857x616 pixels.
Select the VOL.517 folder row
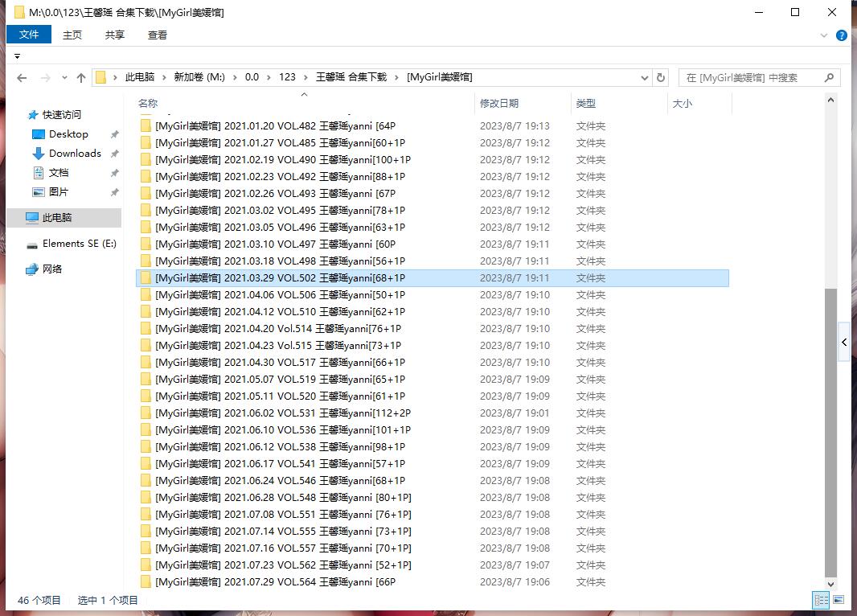(432, 363)
